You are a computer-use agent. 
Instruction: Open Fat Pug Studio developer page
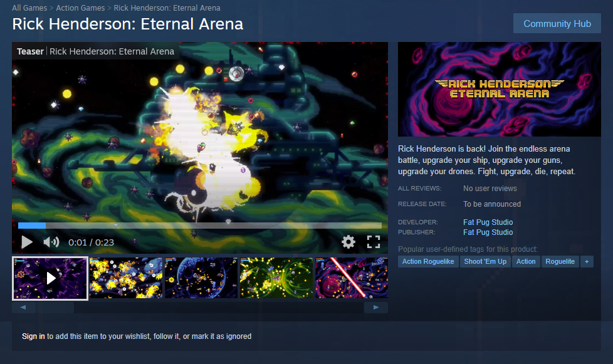coord(488,222)
